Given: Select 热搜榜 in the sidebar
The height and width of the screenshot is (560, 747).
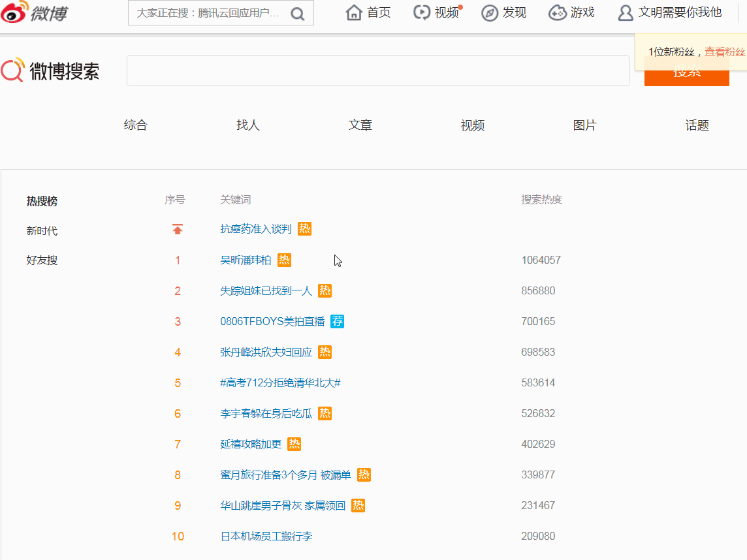Looking at the screenshot, I should tap(42, 201).
